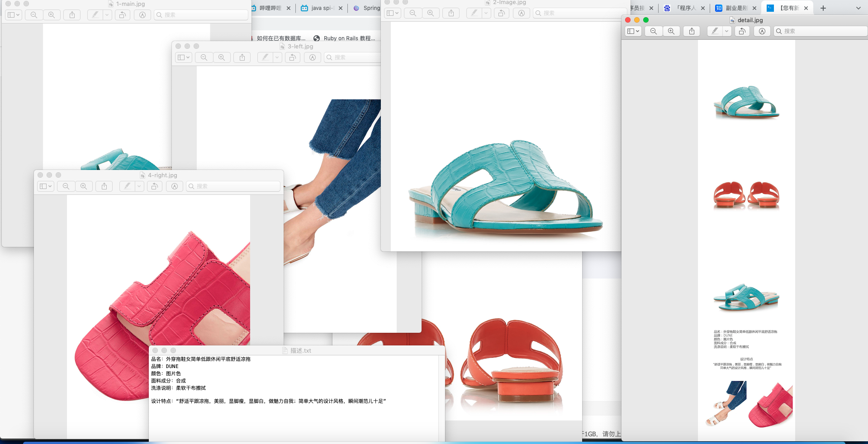
Task: Share the detail.jpg image
Action: point(692,31)
